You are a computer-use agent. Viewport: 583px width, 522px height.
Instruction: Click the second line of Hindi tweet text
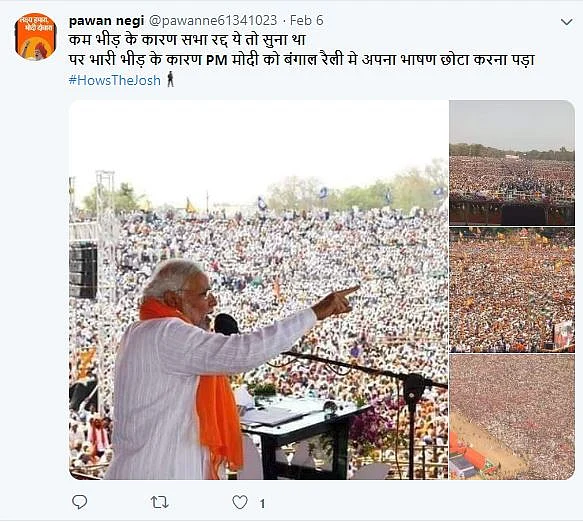click(x=302, y=59)
